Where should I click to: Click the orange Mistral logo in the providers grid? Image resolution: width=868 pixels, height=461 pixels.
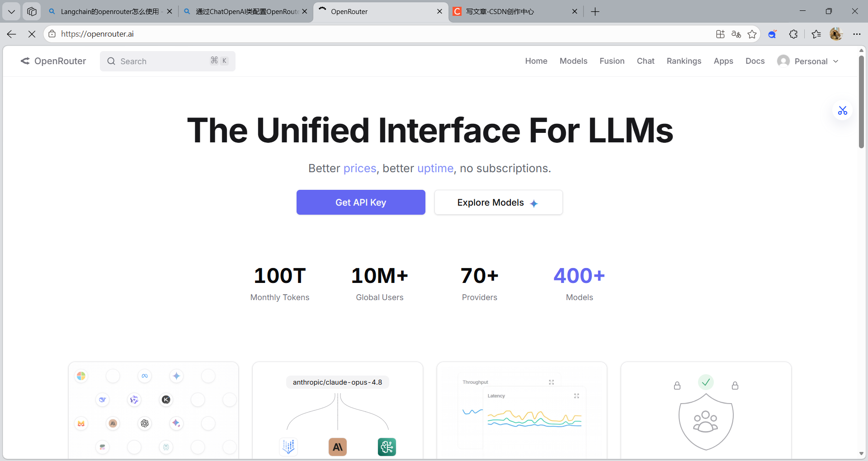pyautogui.click(x=81, y=423)
